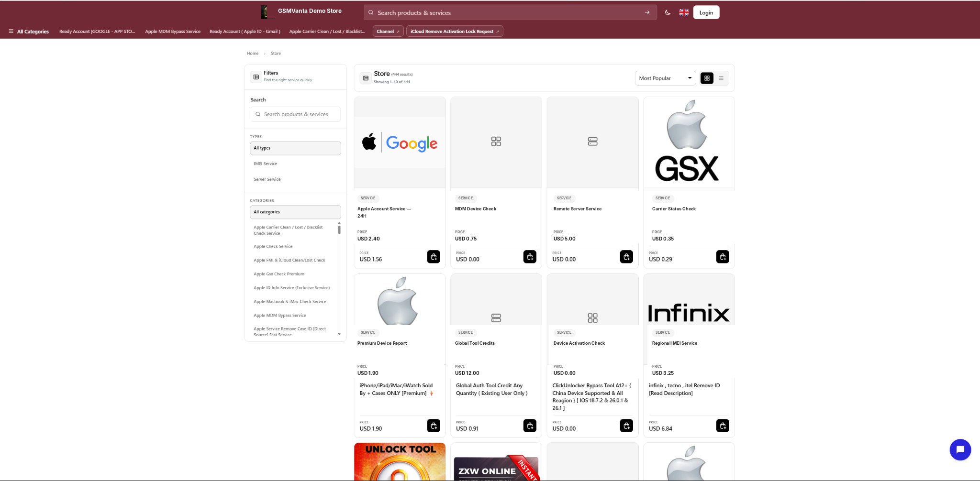
Task: Click the header search products field
Action: pos(510,12)
